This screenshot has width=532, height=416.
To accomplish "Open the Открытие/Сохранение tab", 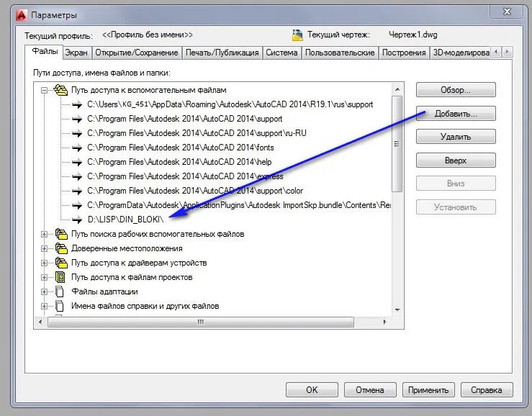I will [x=136, y=53].
